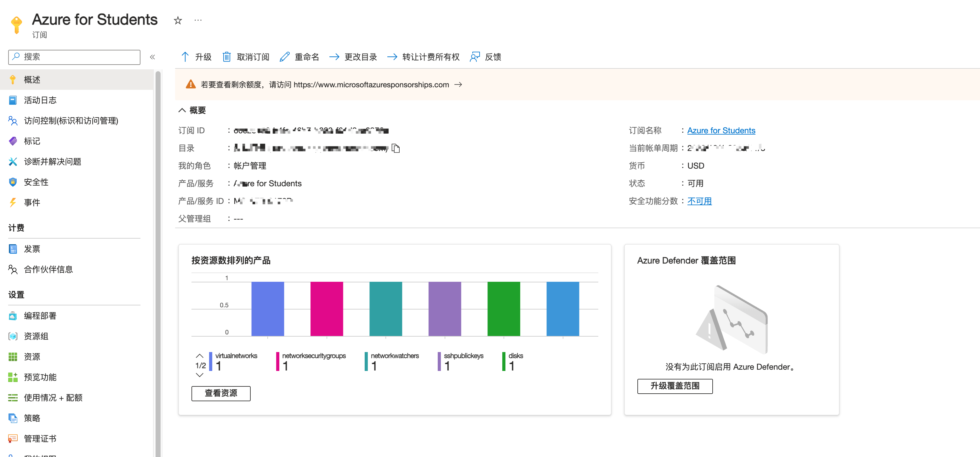
Task: Open the sponsorship balance link arrow
Action: [x=459, y=84]
